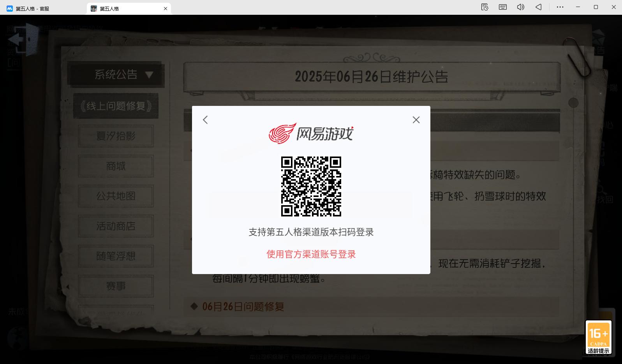Close the NetEase QR login dialog

pyautogui.click(x=416, y=120)
